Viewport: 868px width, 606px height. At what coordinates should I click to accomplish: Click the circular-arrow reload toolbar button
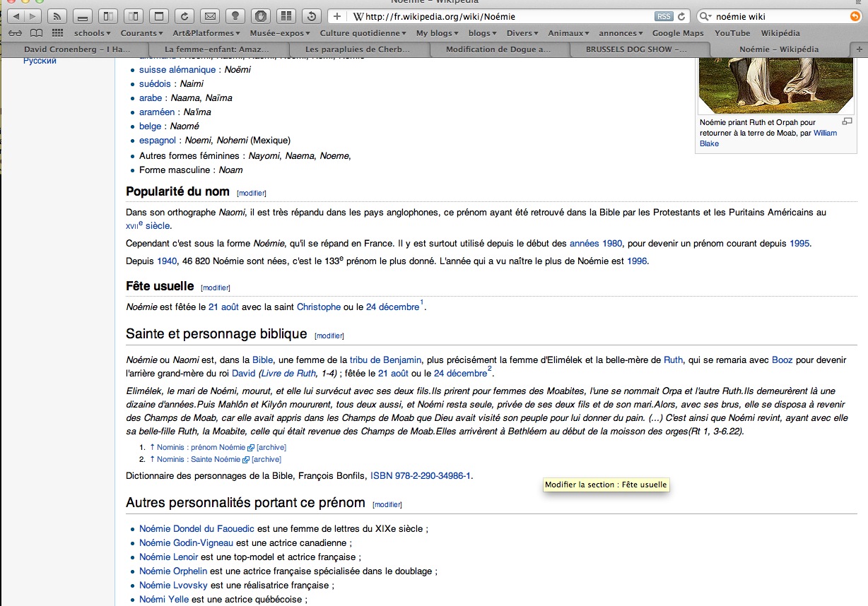(x=184, y=16)
